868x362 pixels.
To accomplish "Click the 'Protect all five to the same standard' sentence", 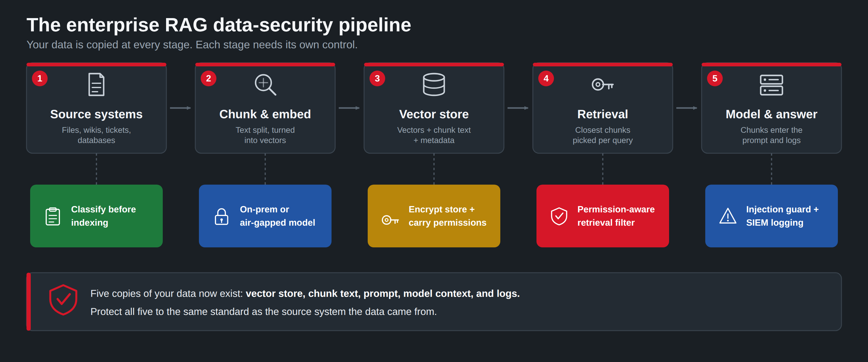I will pyautogui.click(x=263, y=311).
